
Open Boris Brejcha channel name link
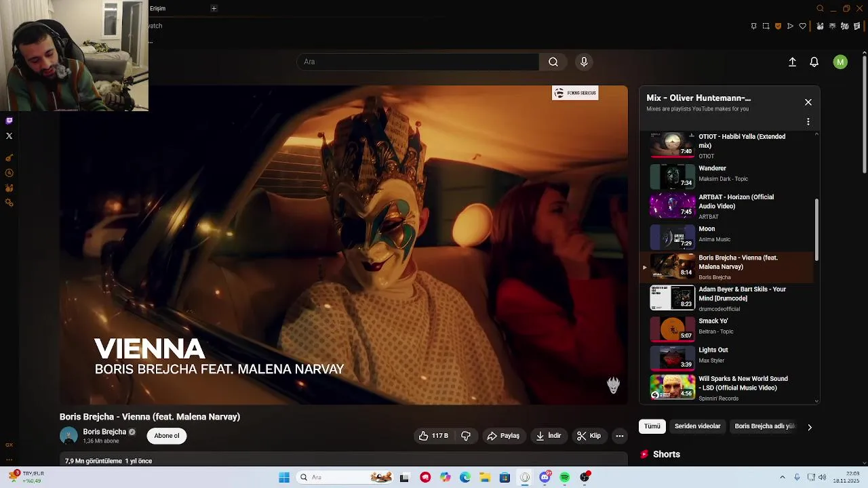coord(104,432)
